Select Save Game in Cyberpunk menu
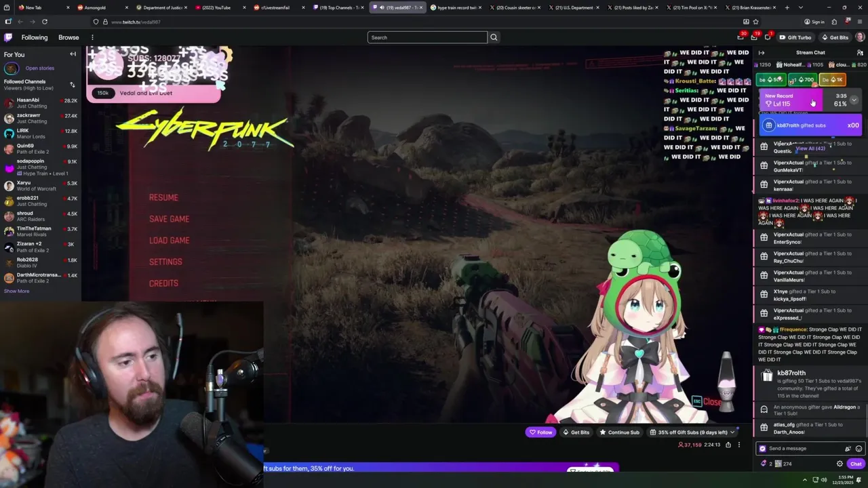The height and width of the screenshot is (488, 868). click(169, 219)
